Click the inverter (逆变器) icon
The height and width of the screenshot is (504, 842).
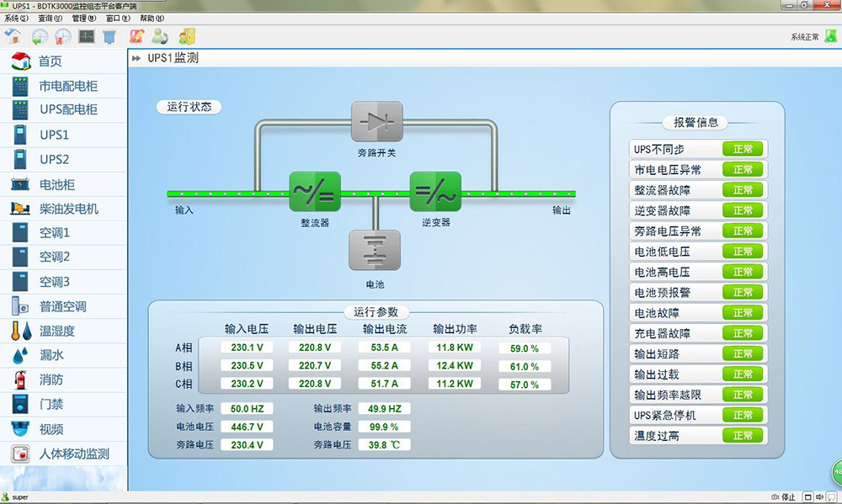435,193
